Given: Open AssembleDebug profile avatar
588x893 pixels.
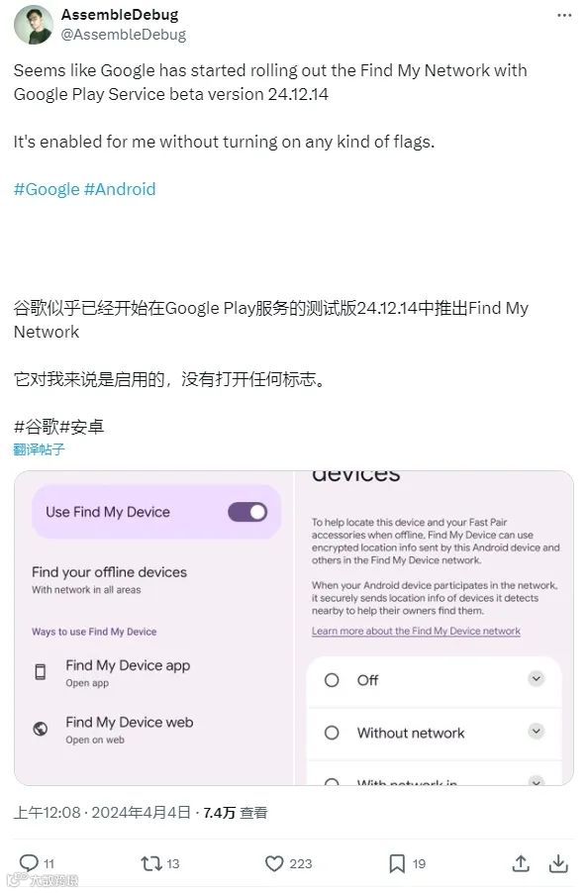Looking at the screenshot, I should point(33,25).
